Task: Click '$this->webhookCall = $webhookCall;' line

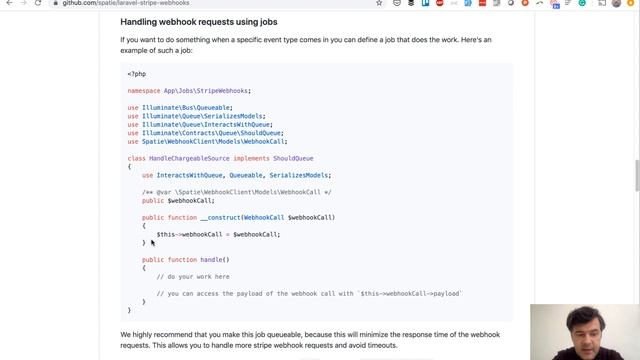Action: 218,234
